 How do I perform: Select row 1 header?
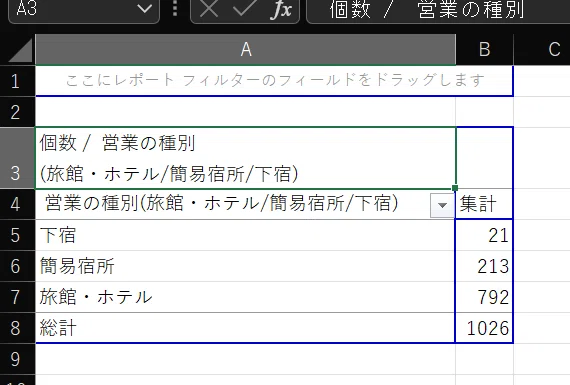(17, 81)
